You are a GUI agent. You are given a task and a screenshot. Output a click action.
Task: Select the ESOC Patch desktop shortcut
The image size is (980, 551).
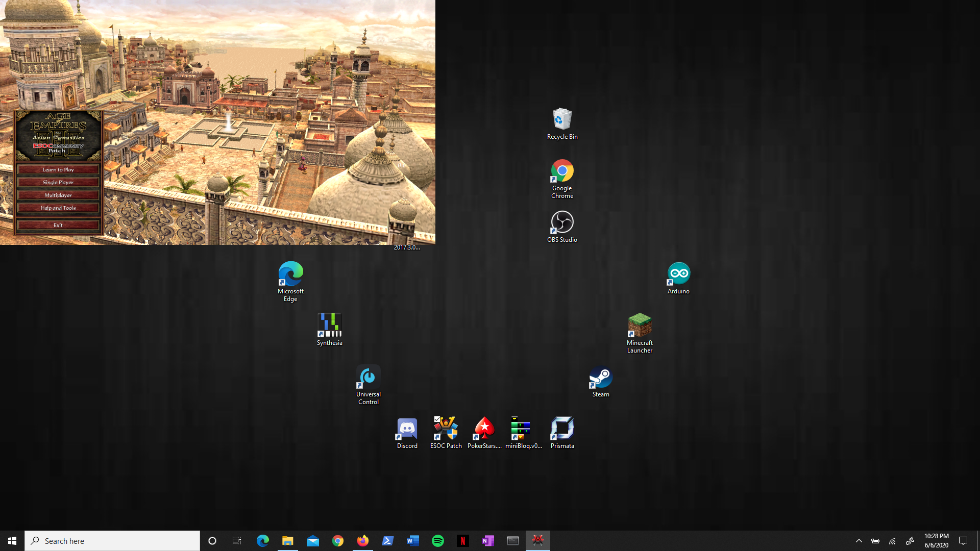(446, 433)
